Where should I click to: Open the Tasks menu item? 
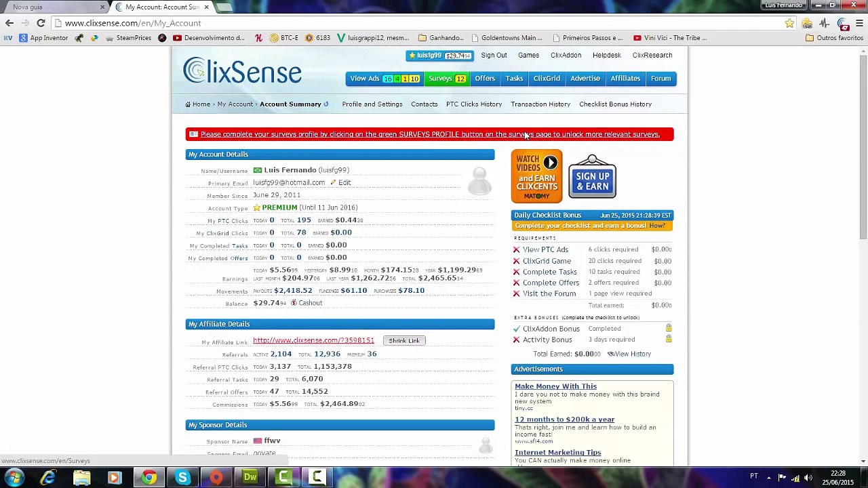click(x=514, y=79)
